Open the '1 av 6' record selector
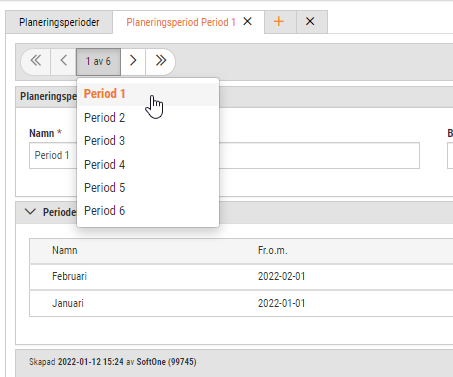This screenshot has width=453, height=377. pos(98,62)
